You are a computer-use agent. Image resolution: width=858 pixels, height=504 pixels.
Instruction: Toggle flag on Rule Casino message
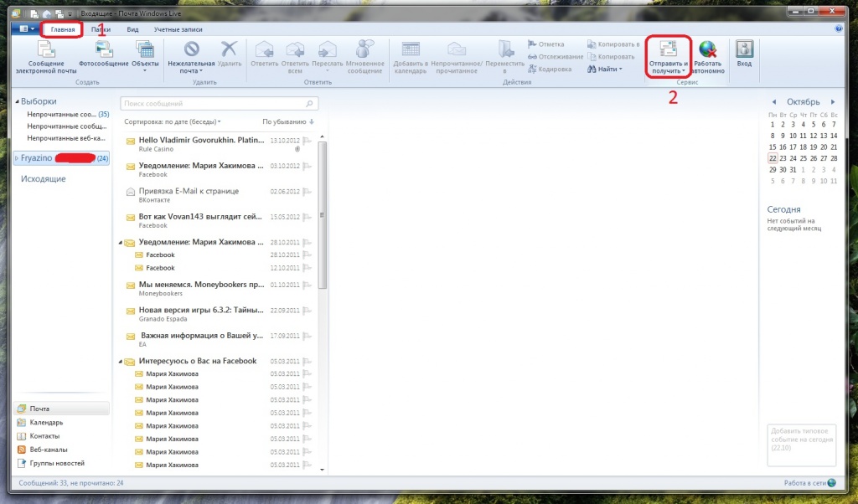tap(307, 141)
